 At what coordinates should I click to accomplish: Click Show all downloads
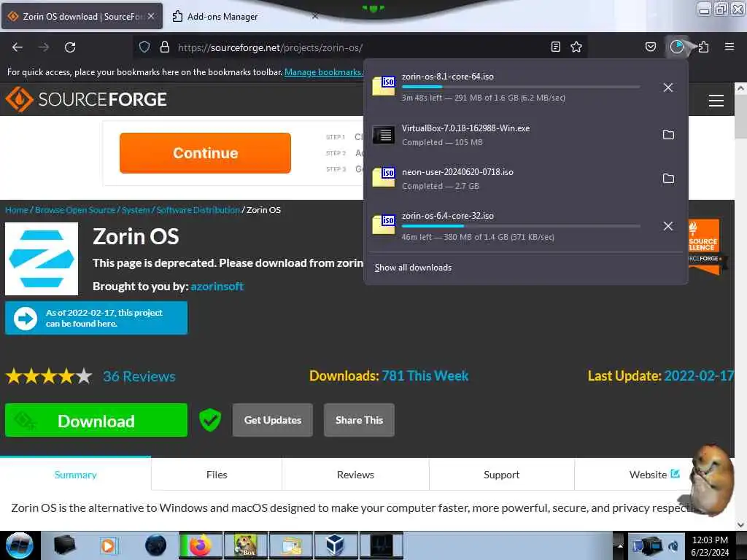413,268
